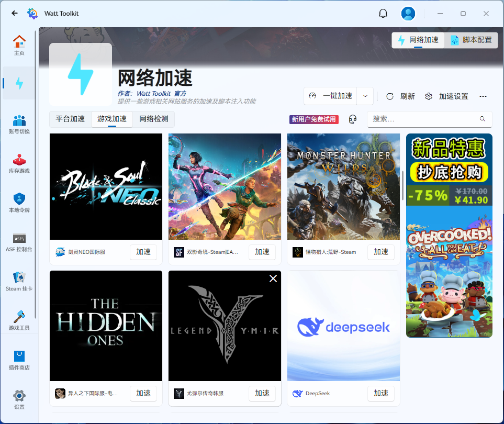Click the 剑灵NEO国际服 small game icon
Image resolution: width=504 pixels, height=424 pixels.
tap(60, 252)
